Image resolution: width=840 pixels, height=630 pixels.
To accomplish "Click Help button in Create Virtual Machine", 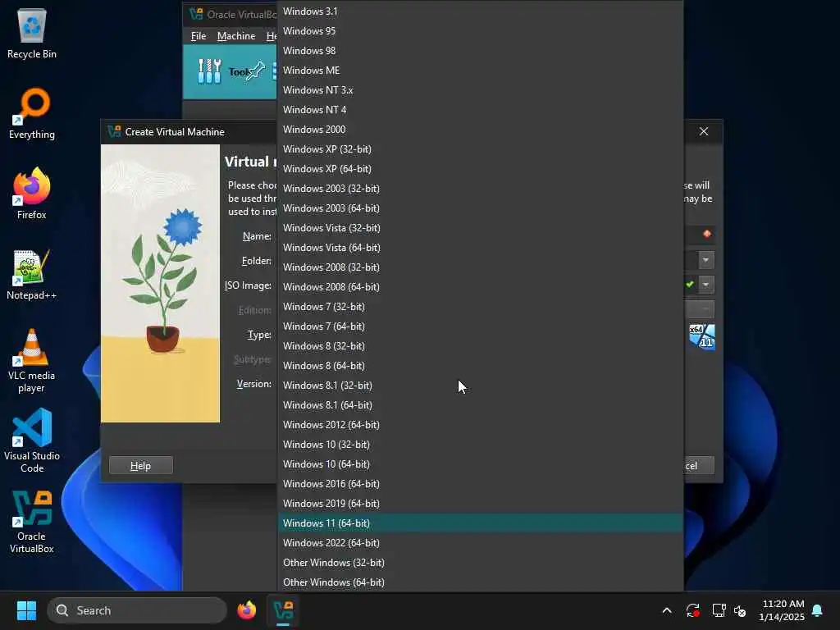I will 141,466.
